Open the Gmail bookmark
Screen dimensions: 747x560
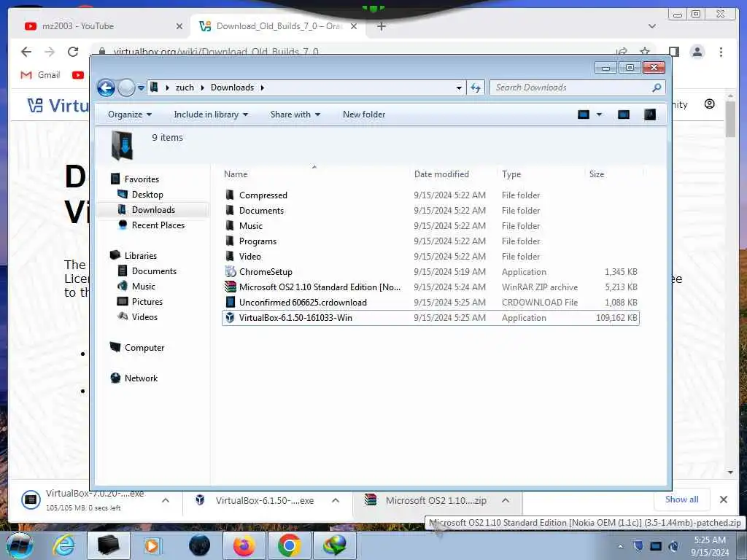(x=41, y=75)
